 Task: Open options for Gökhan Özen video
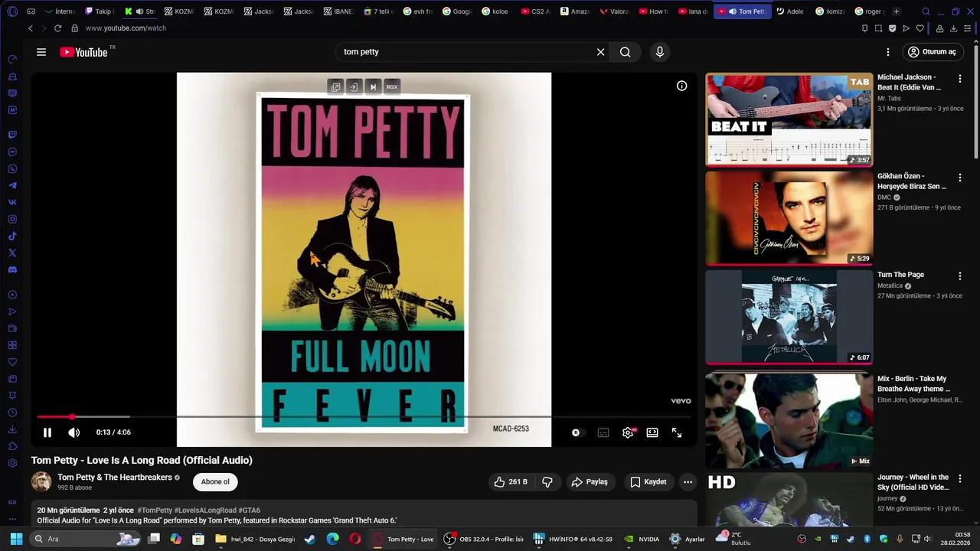pyautogui.click(x=960, y=178)
